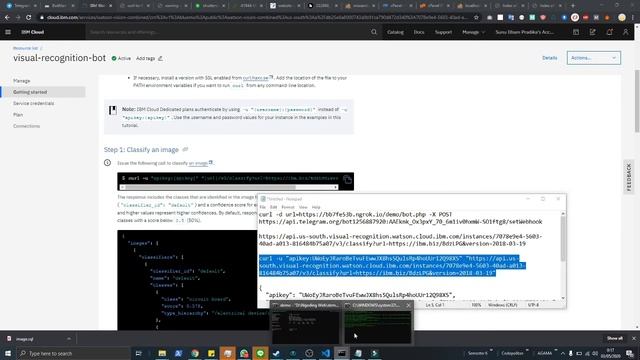640x360 pixels.
Task: Open the Support link in the header
Action: 443,32
